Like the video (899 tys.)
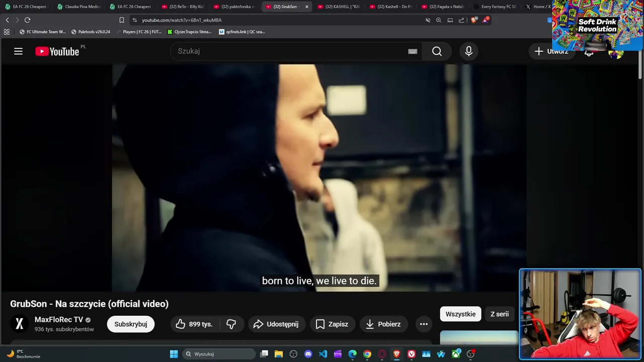Screen dimensions: 644x362 pos(194,324)
